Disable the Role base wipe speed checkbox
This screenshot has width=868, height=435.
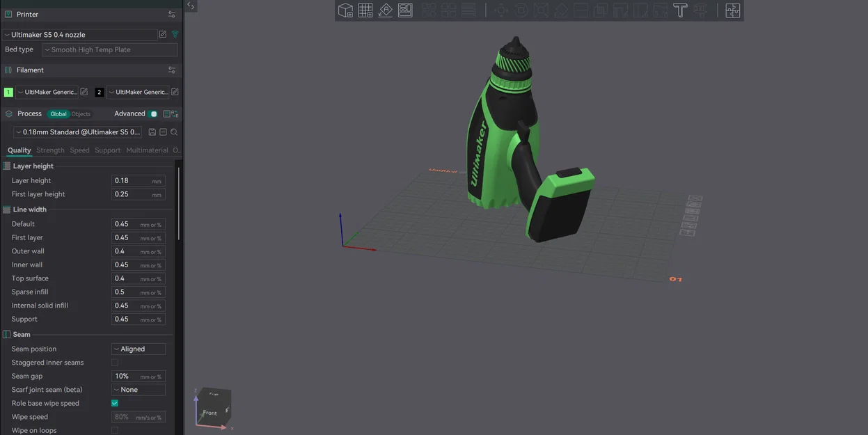coord(114,402)
